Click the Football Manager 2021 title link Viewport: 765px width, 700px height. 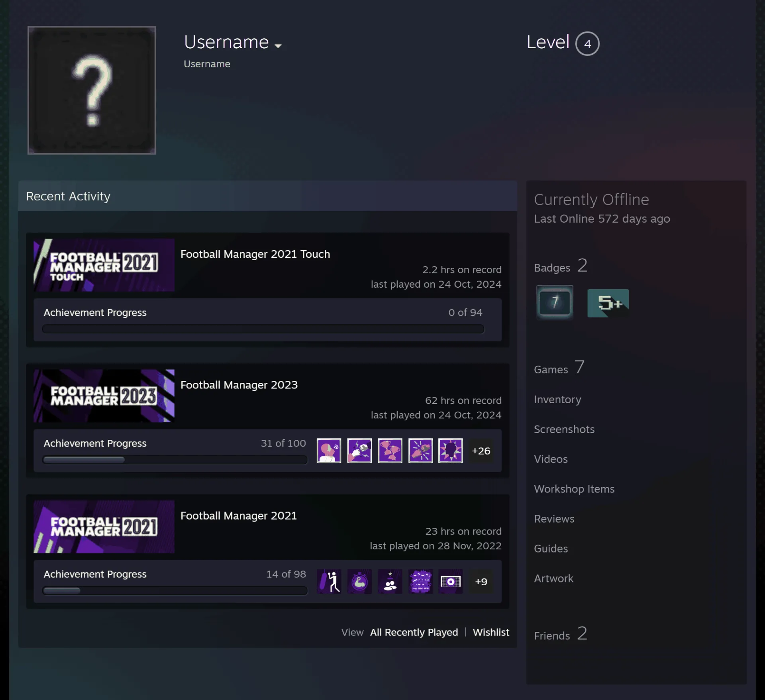coord(239,516)
